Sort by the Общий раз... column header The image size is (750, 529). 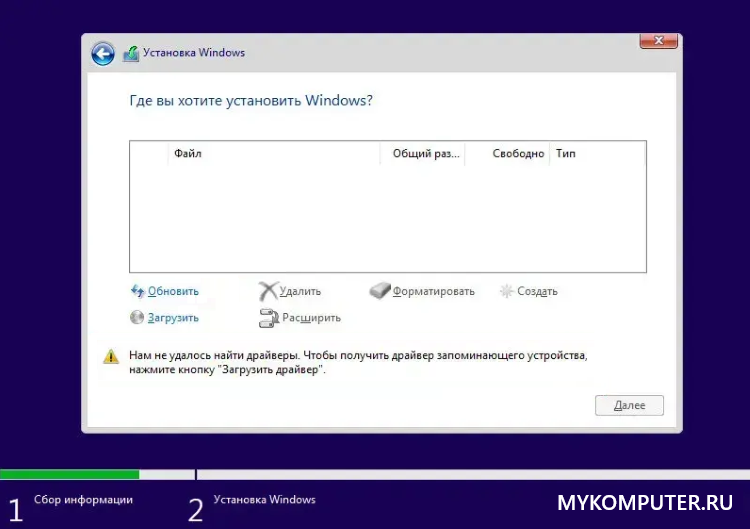tap(422, 154)
